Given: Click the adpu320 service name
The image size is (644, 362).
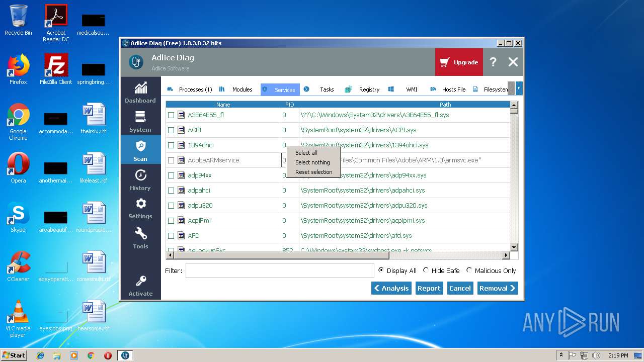Looking at the screenshot, I should pyautogui.click(x=200, y=206).
